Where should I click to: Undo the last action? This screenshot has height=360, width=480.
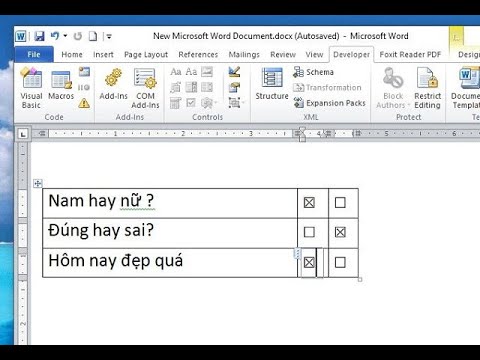[x=55, y=36]
